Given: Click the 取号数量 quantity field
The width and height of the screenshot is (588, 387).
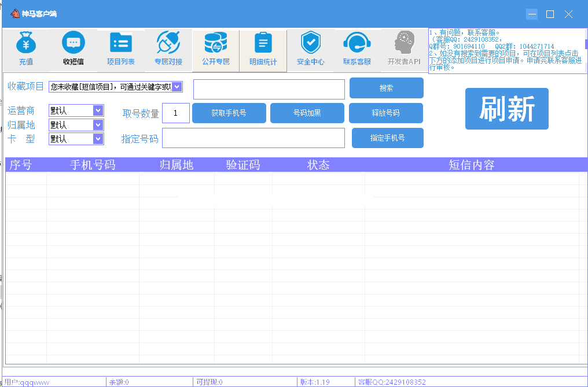Looking at the screenshot, I should 176,113.
